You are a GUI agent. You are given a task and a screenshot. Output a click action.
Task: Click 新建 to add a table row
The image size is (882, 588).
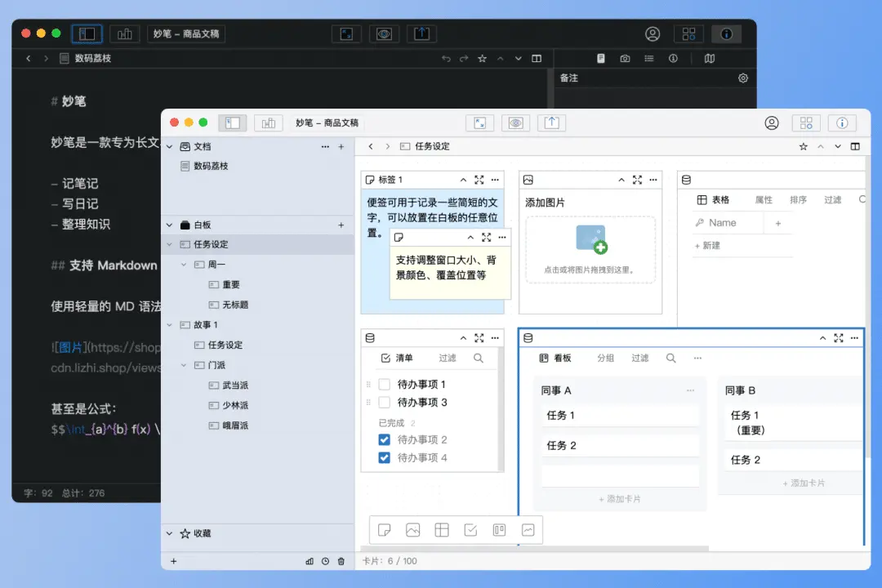click(x=707, y=246)
